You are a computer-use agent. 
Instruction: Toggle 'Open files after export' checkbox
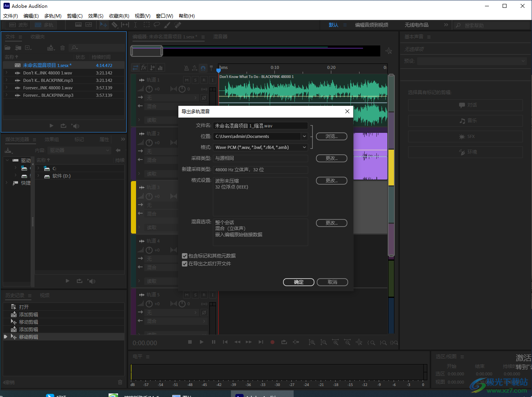click(x=185, y=264)
